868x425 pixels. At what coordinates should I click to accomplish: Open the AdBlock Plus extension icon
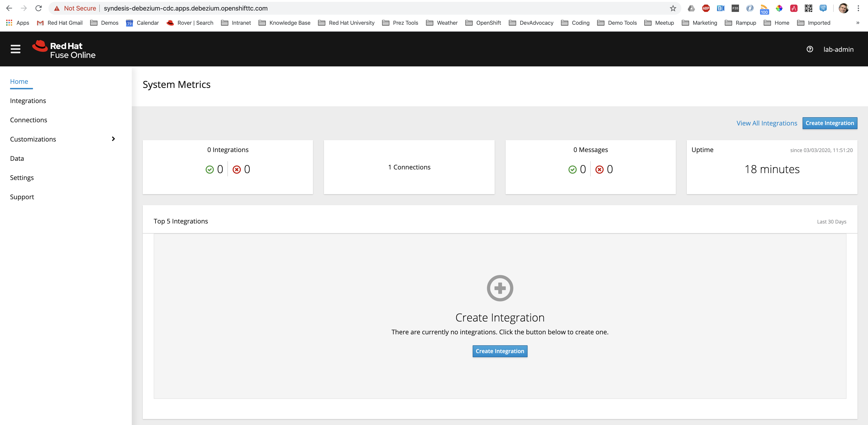(706, 8)
